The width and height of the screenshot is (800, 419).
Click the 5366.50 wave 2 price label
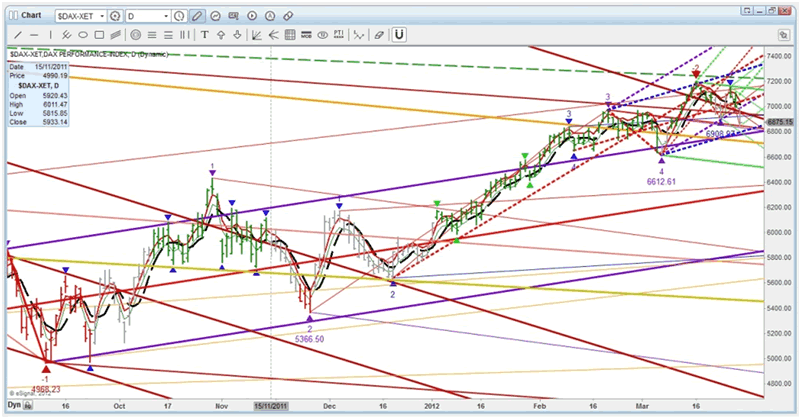pyautogui.click(x=309, y=339)
